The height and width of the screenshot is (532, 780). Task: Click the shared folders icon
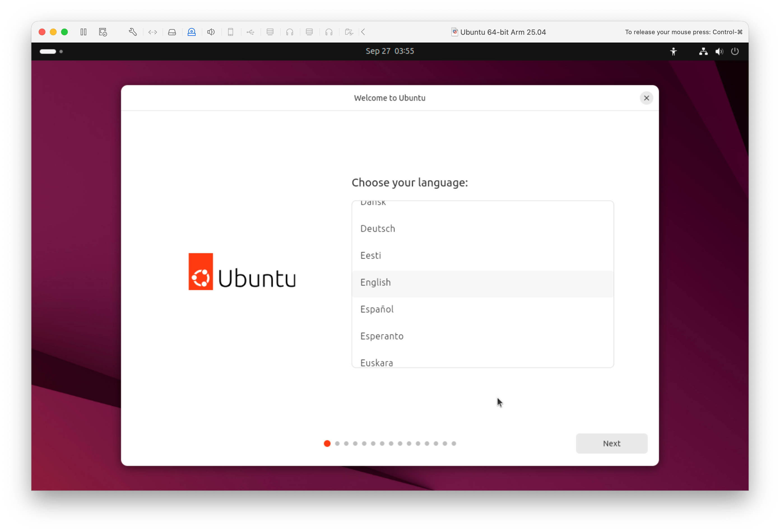pos(349,32)
